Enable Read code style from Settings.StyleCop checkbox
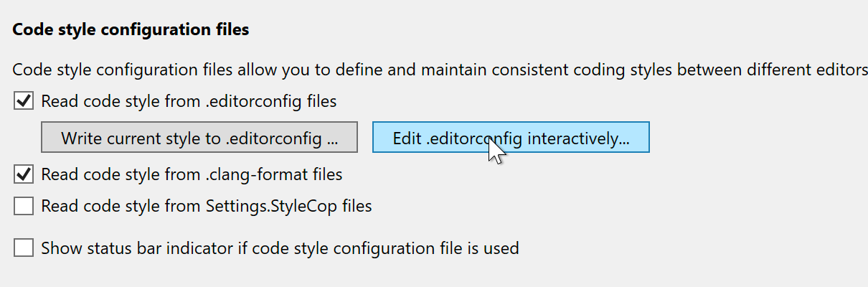This screenshot has width=868, height=287. click(x=24, y=207)
